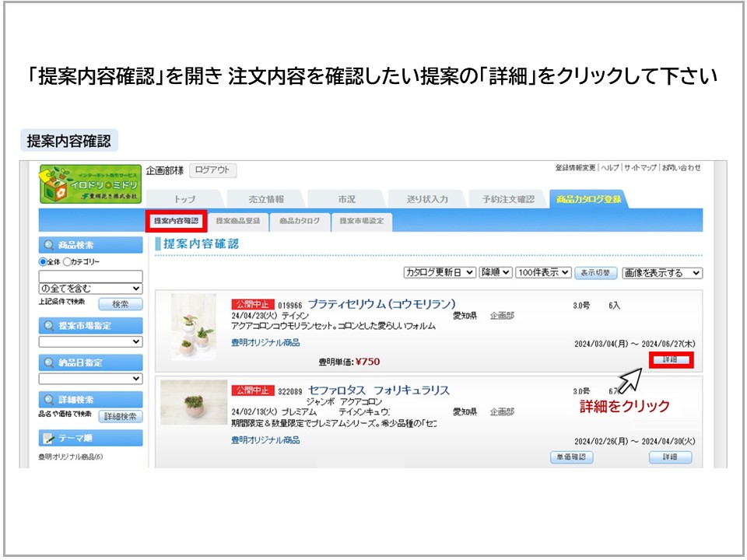This screenshot has height=560, width=747.
Task: Click the 提案市場指定 magnifier icon
Action: pyautogui.click(x=51, y=326)
